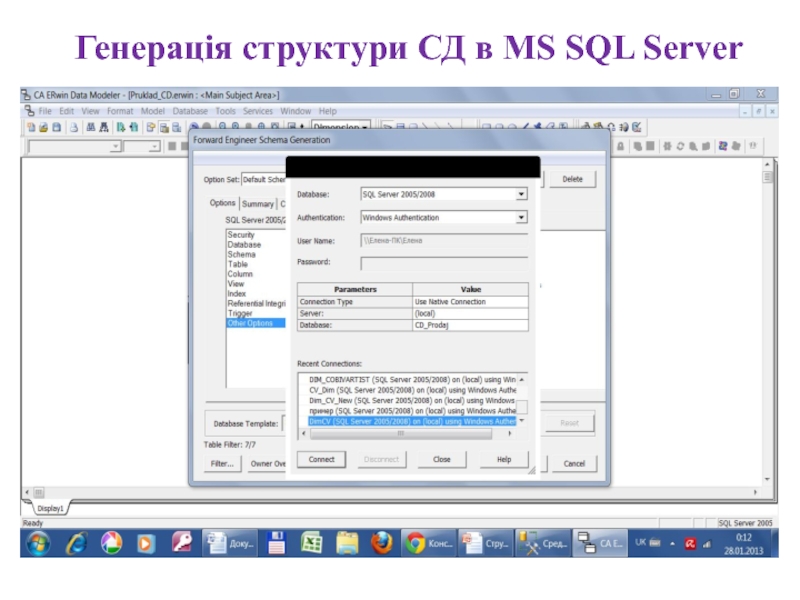Click the Windows Start orb
Screen dimensions: 800x600
39,543
